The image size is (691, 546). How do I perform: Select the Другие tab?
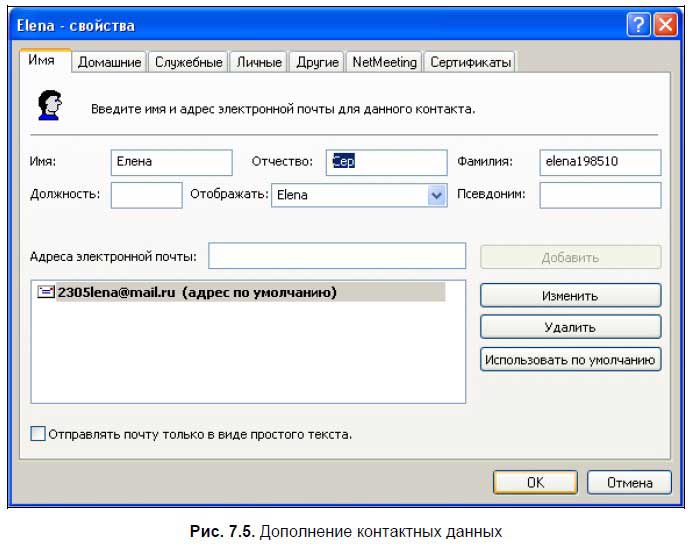(x=318, y=62)
